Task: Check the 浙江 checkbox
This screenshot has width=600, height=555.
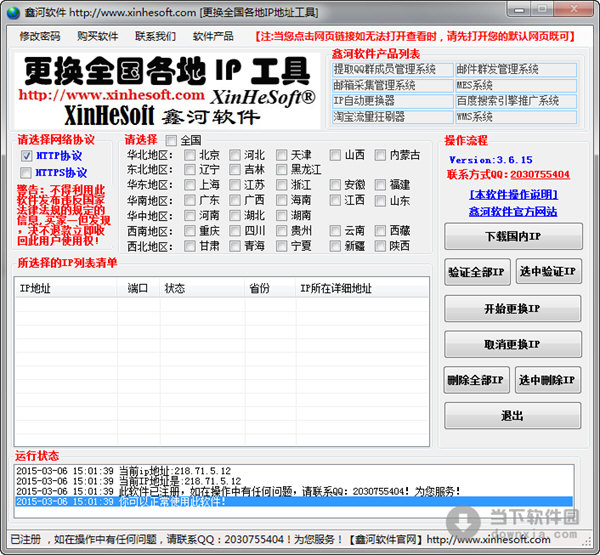Action: [x=281, y=185]
